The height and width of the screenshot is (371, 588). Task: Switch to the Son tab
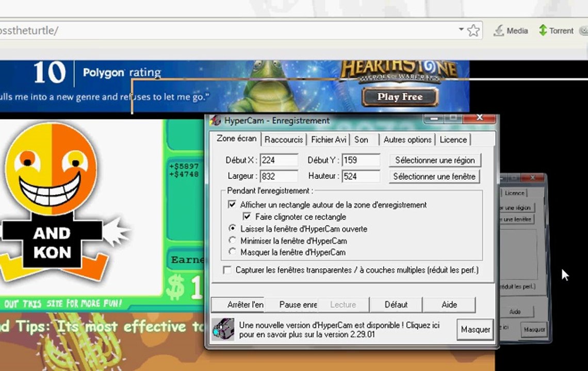[x=361, y=140]
